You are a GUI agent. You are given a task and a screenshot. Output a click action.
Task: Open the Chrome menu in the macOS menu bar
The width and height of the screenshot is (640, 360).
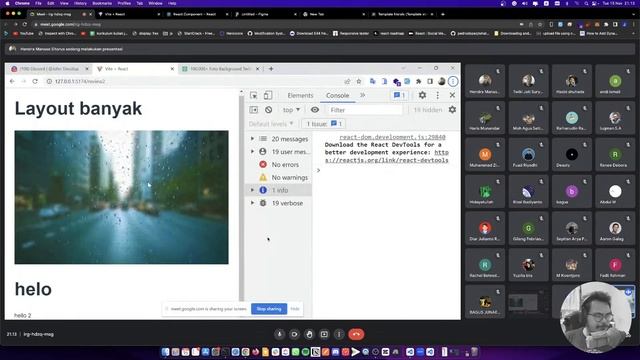(22, 3)
